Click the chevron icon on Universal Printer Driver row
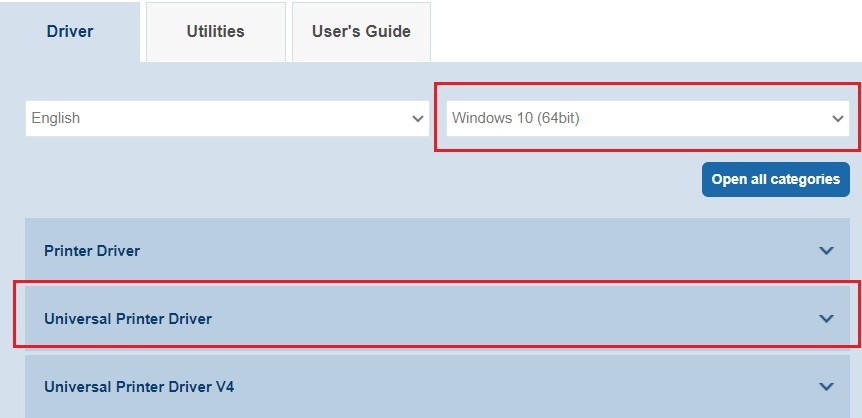 826,319
